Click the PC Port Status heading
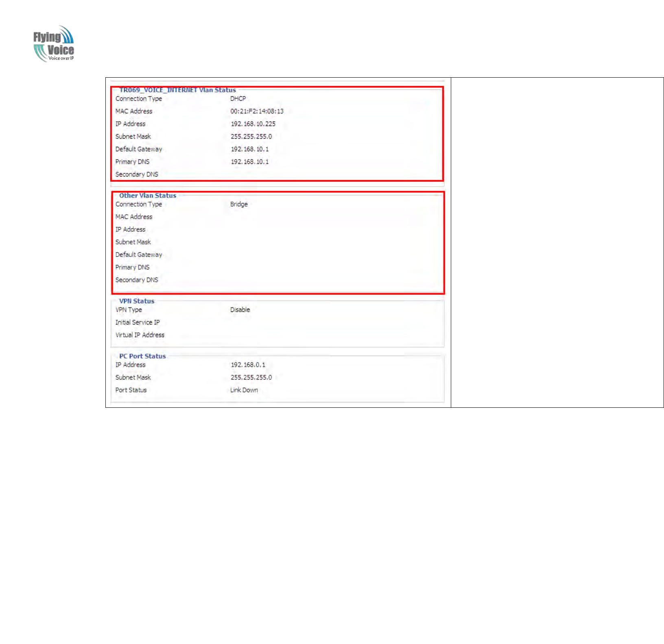The width and height of the screenshot is (664, 644). [x=142, y=356]
